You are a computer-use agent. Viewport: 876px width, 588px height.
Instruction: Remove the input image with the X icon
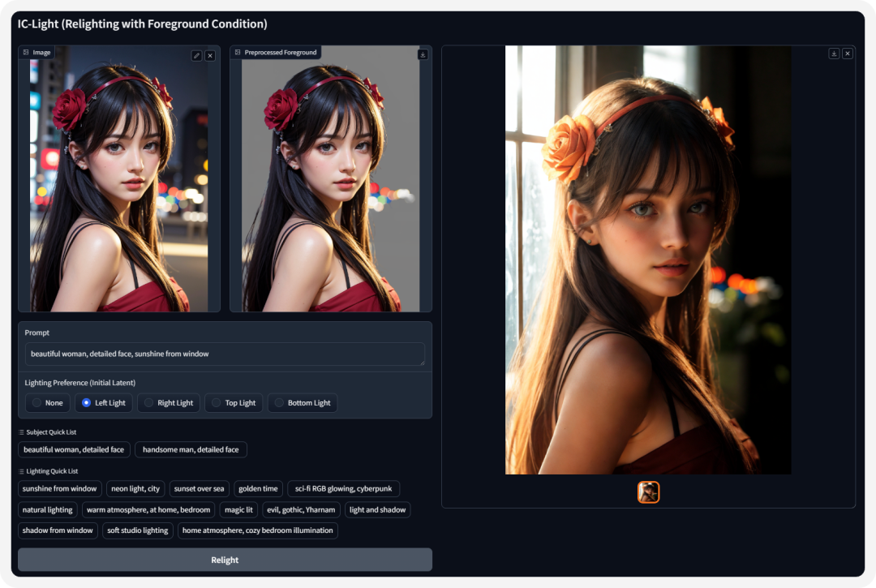pos(210,56)
